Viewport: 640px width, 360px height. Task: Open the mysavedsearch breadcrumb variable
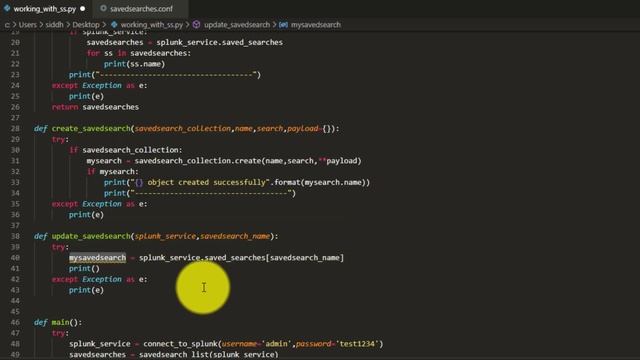(316, 25)
